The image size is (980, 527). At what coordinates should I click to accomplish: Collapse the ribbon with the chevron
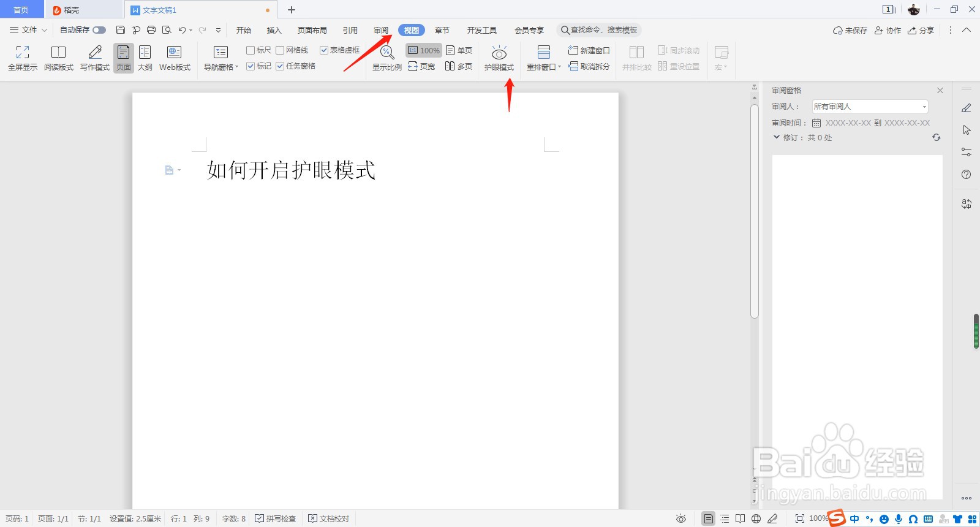pos(967,30)
